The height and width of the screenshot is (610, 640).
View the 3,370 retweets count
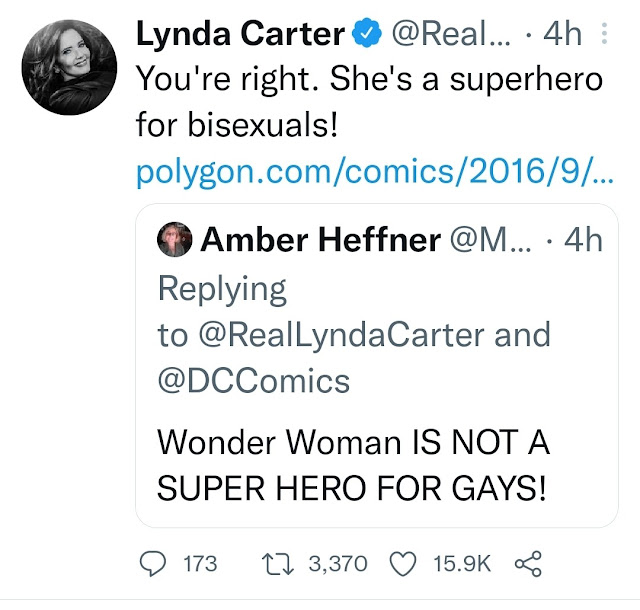(x=338, y=564)
